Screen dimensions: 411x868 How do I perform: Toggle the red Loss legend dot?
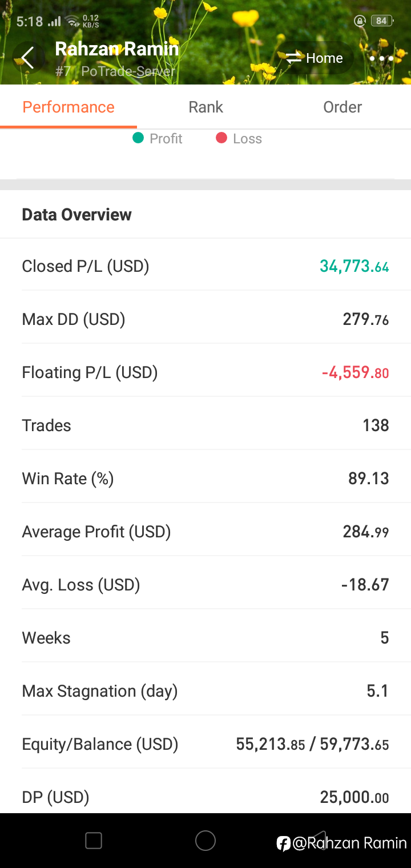[221, 138]
